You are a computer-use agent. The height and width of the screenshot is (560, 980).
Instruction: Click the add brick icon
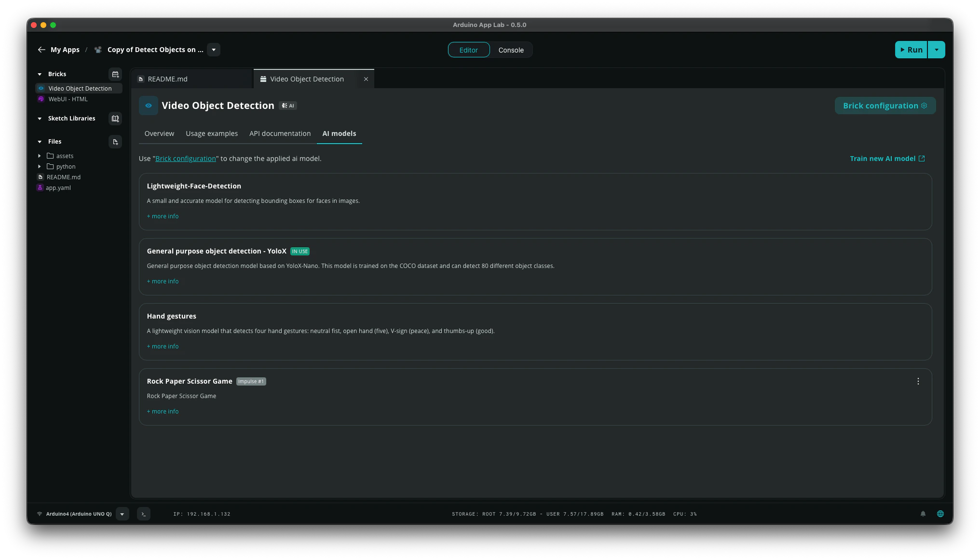(115, 74)
